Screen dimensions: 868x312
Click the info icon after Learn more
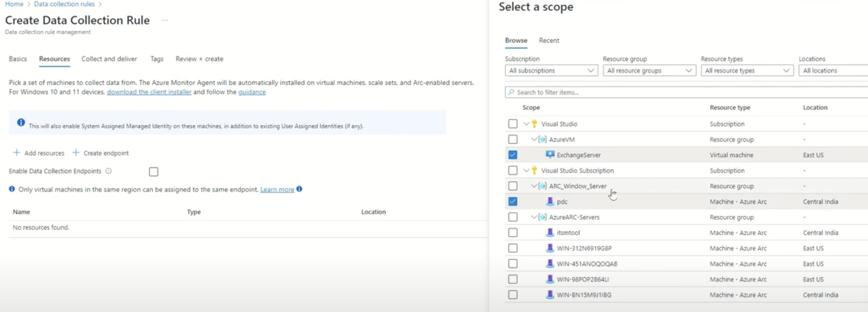pyautogui.click(x=299, y=189)
